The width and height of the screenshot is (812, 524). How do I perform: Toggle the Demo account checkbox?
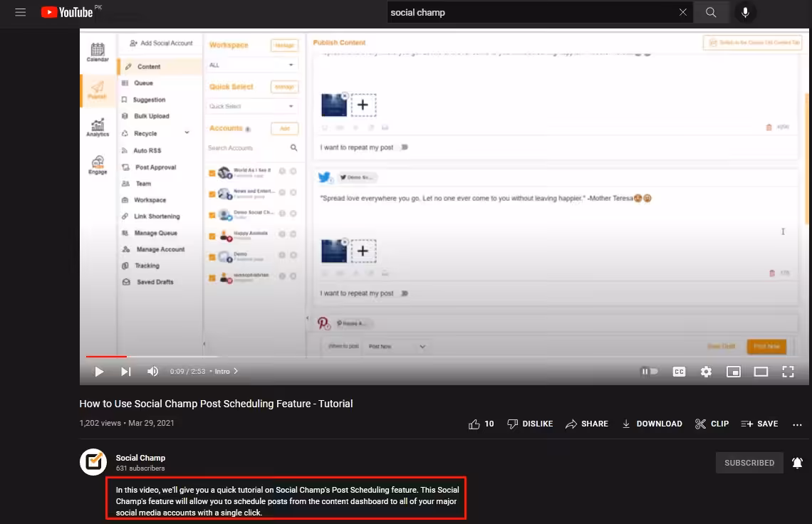tap(212, 257)
